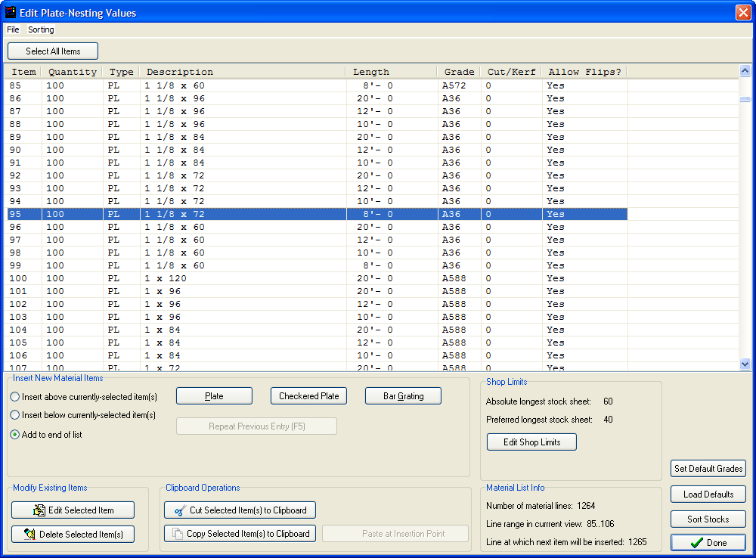Click the Allow Flips? column header

pyautogui.click(x=585, y=72)
